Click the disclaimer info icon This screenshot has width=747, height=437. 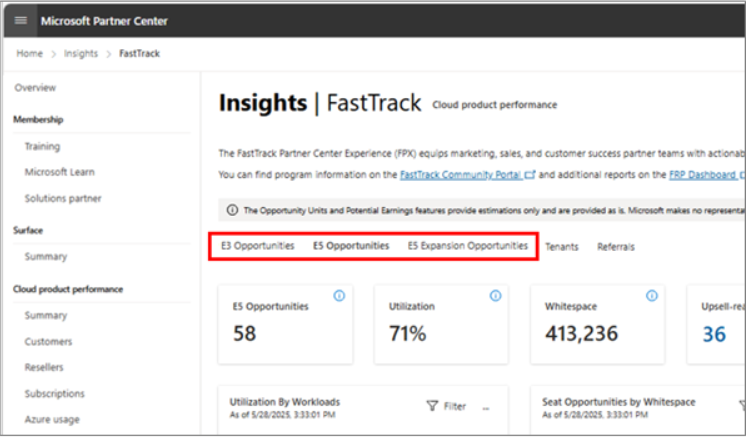coord(232,210)
